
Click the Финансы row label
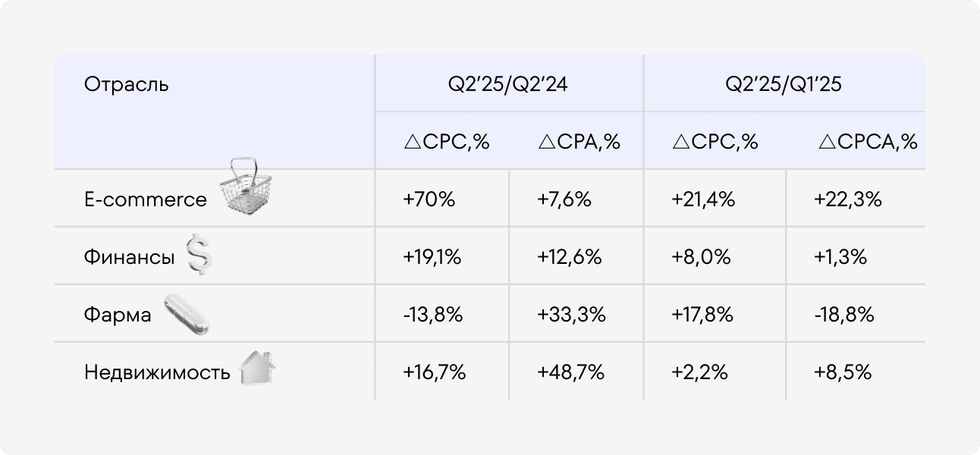click(129, 258)
